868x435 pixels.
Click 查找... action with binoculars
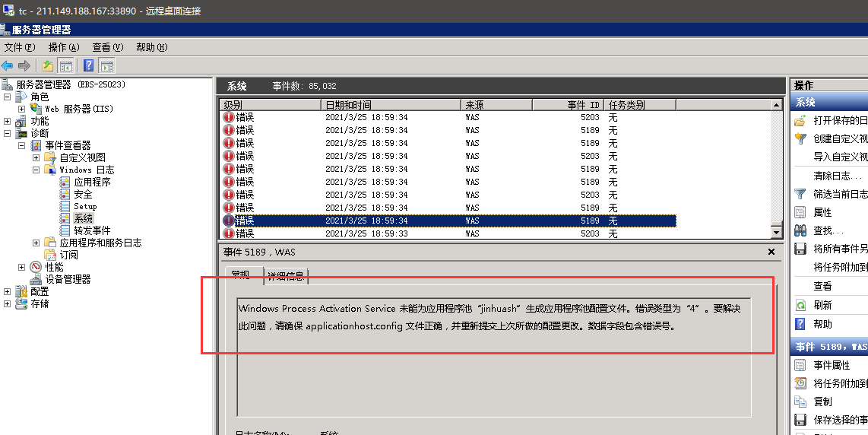[828, 231]
